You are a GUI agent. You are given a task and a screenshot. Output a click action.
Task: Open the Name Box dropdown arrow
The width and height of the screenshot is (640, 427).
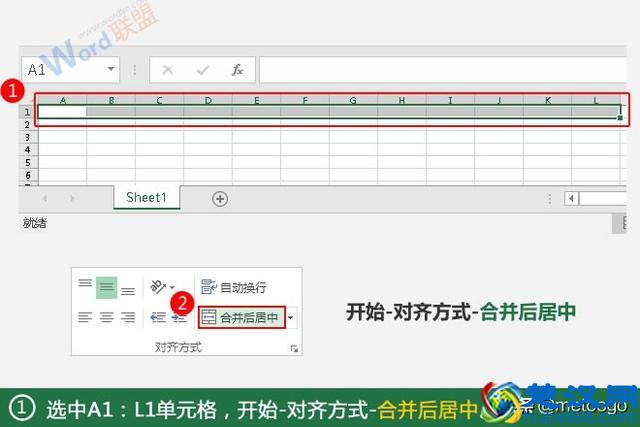[111, 69]
